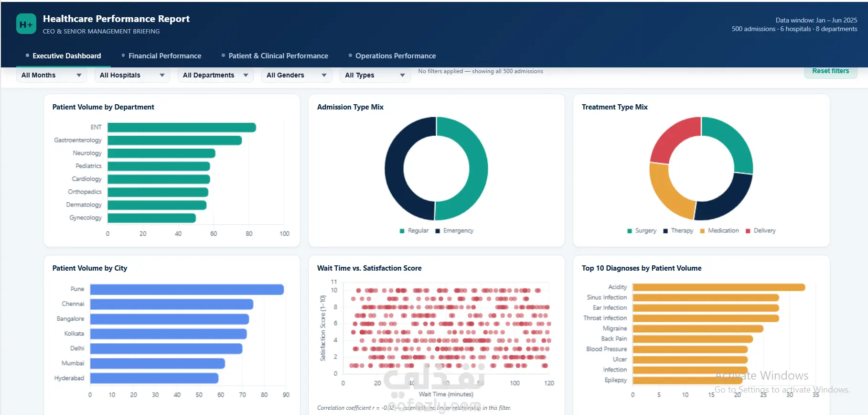This screenshot has width=868, height=415.
Task: Open the All Types dropdown
Action: point(375,75)
